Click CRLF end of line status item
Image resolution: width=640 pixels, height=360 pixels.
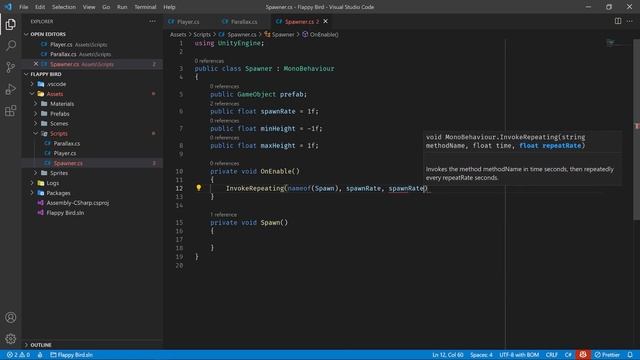(551, 355)
